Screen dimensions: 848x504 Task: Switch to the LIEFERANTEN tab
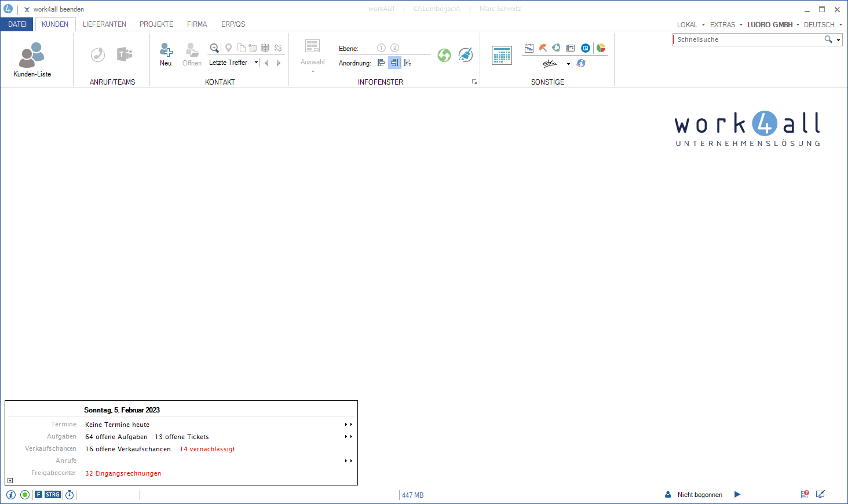point(104,24)
